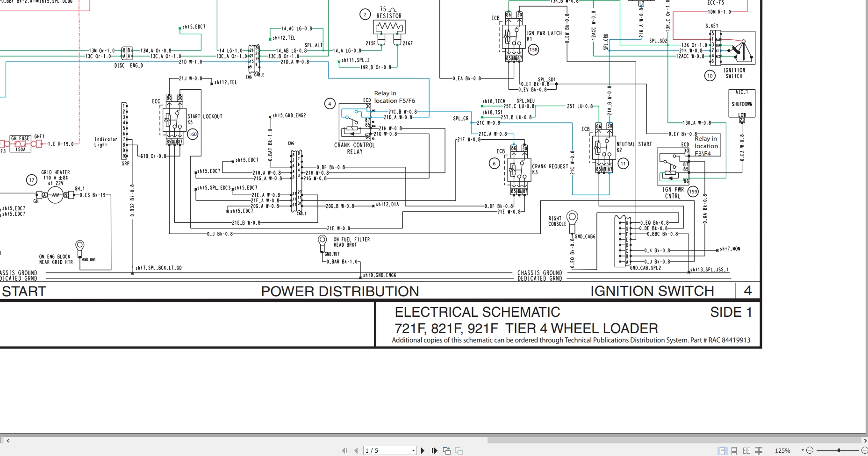This screenshot has height=456, width=868.
Task: Enable continuous facing pages layout
Action: pos(759,451)
